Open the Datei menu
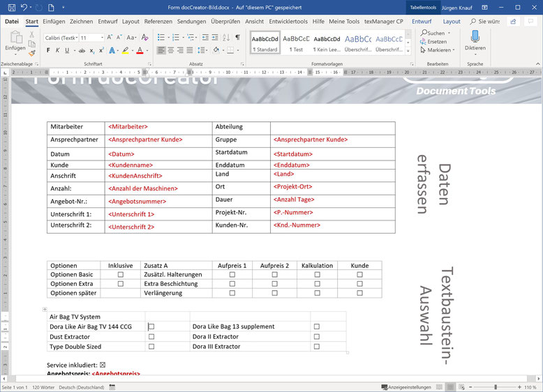 tap(12, 22)
